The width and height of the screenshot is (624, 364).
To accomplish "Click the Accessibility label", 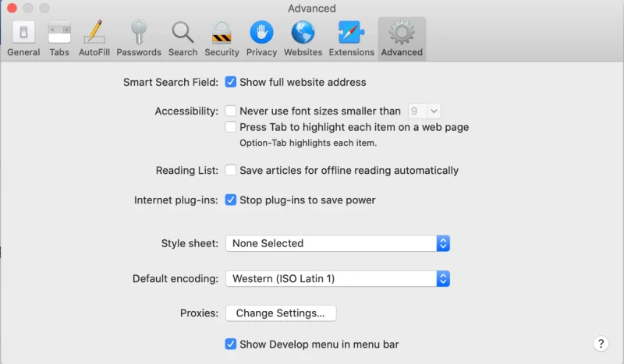I will click(x=186, y=111).
